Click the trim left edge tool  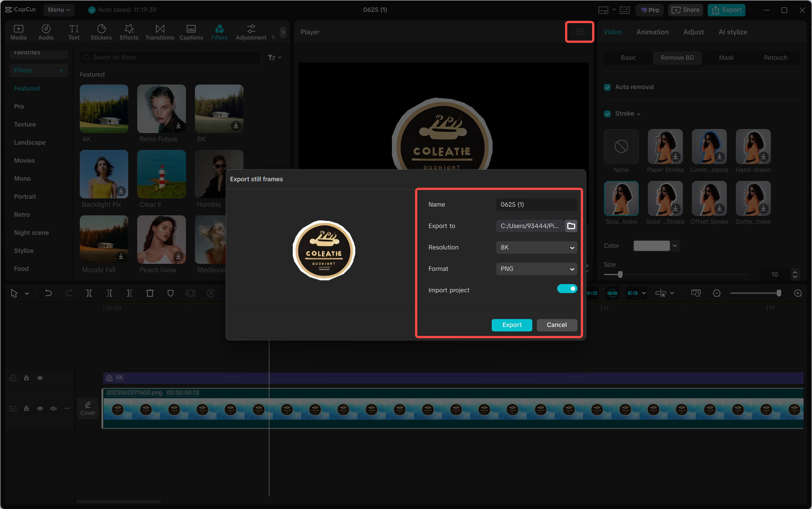109,293
